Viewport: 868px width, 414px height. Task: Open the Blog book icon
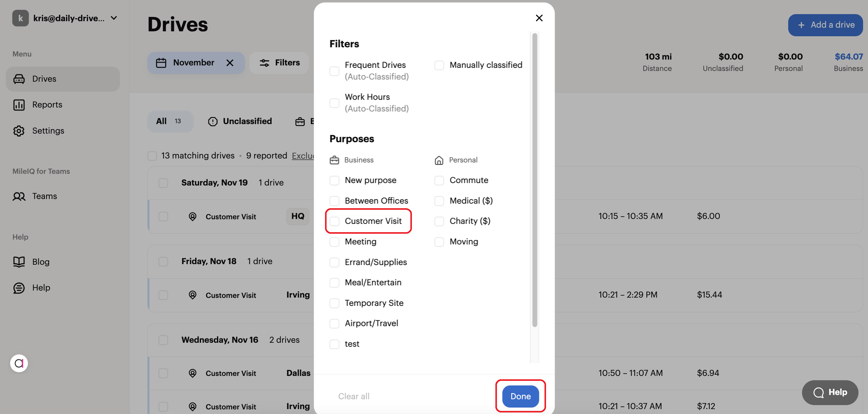(x=19, y=262)
